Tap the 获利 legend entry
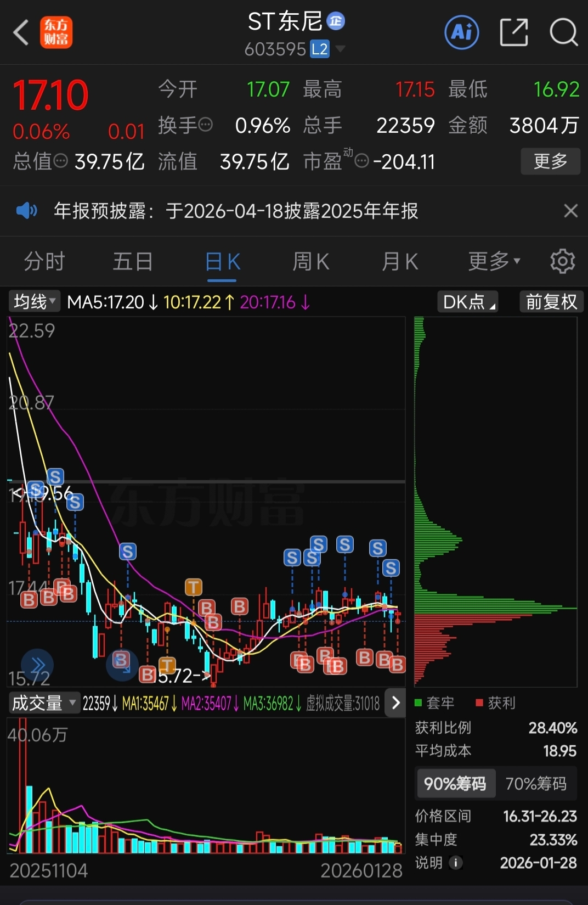 click(496, 702)
